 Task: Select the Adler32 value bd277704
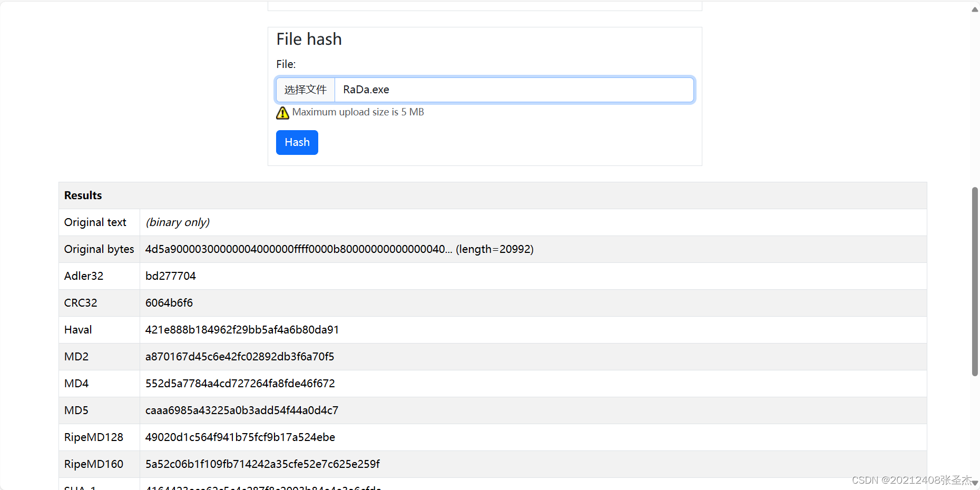171,276
